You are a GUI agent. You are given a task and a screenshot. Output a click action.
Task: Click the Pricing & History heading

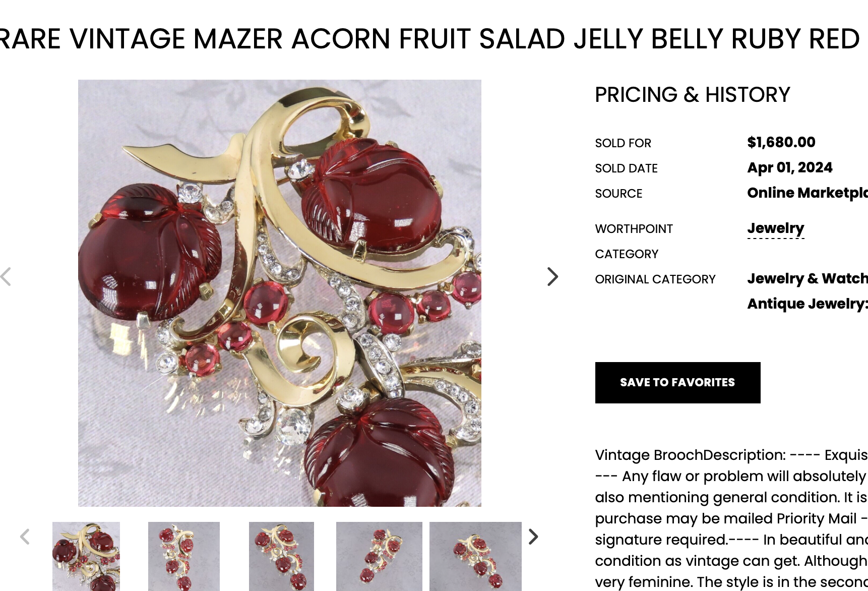(693, 95)
